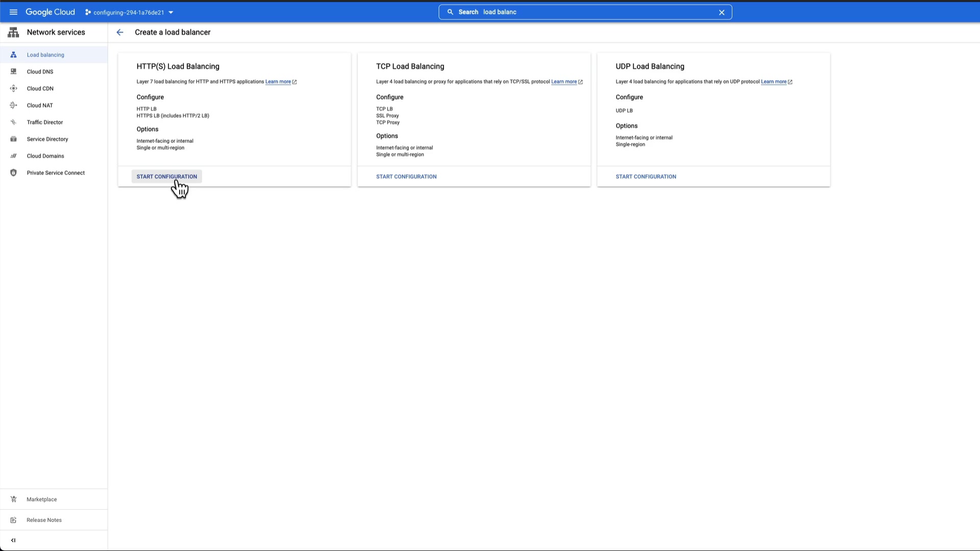The width and height of the screenshot is (980, 551).
Task: Go back using the arrow icon
Action: pyautogui.click(x=120, y=33)
